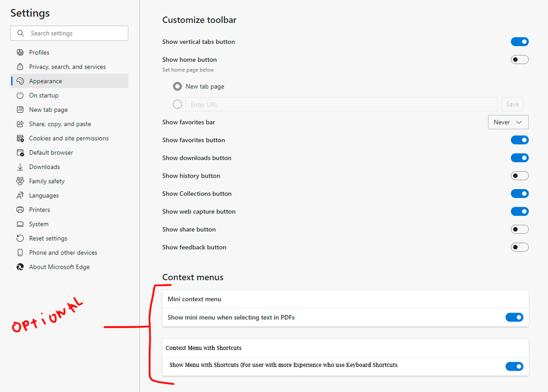Disable the Show vertical tabs button toggle
Viewport: 548px width, 392px height.
(x=519, y=42)
